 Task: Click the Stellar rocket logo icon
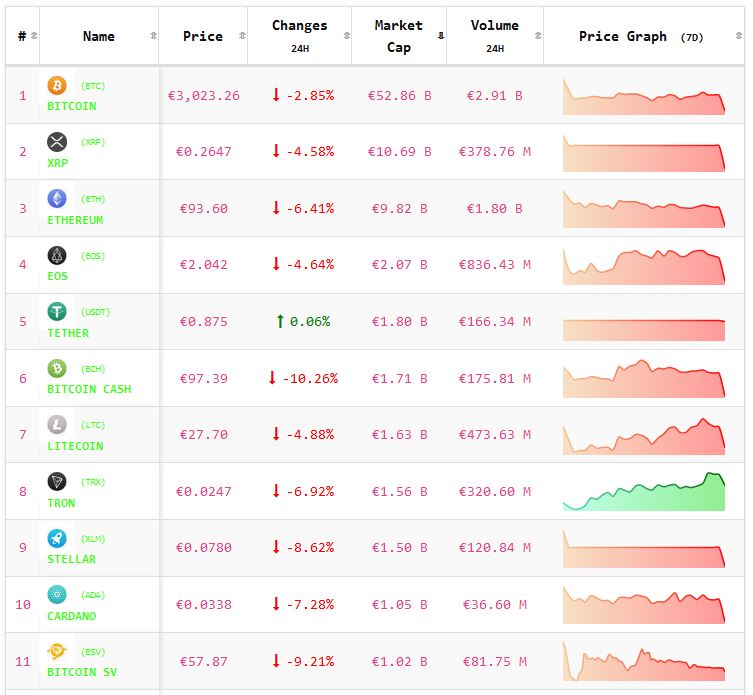57,538
